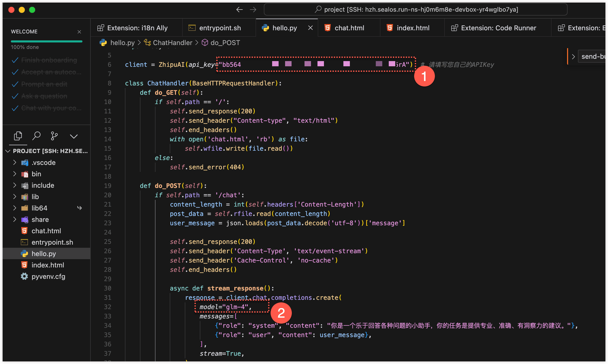The image size is (608, 364).
Task: Switch to the Extension: Code Runner tab
Action: point(498,28)
